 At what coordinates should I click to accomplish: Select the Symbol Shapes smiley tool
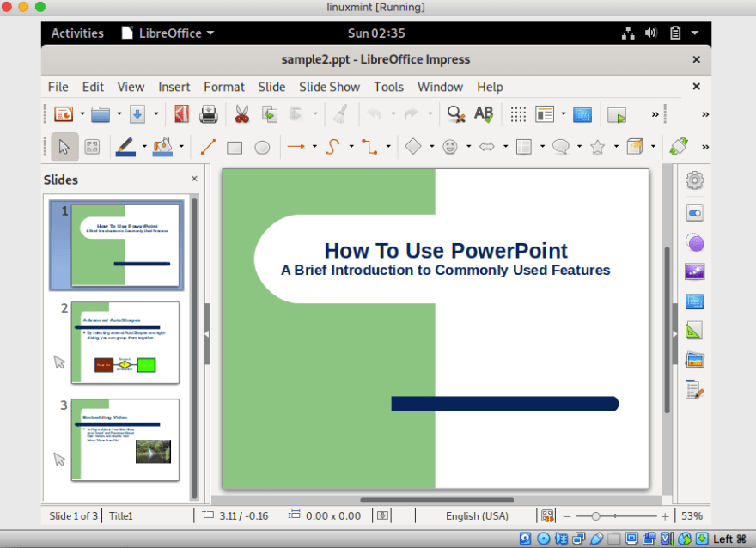[x=450, y=147]
